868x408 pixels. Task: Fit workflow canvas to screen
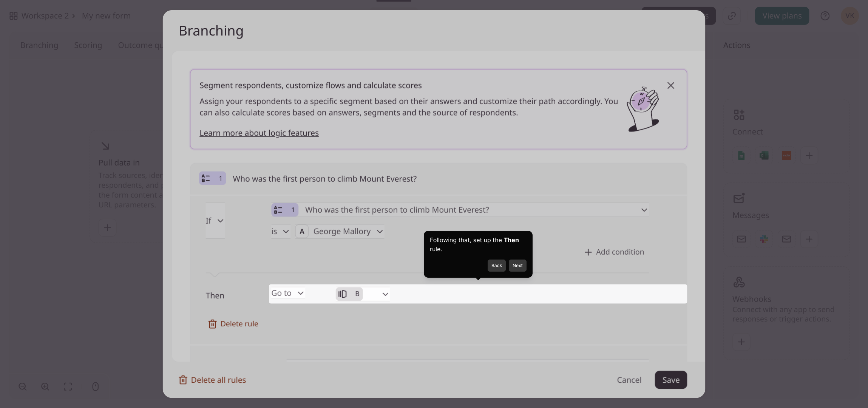68,386
